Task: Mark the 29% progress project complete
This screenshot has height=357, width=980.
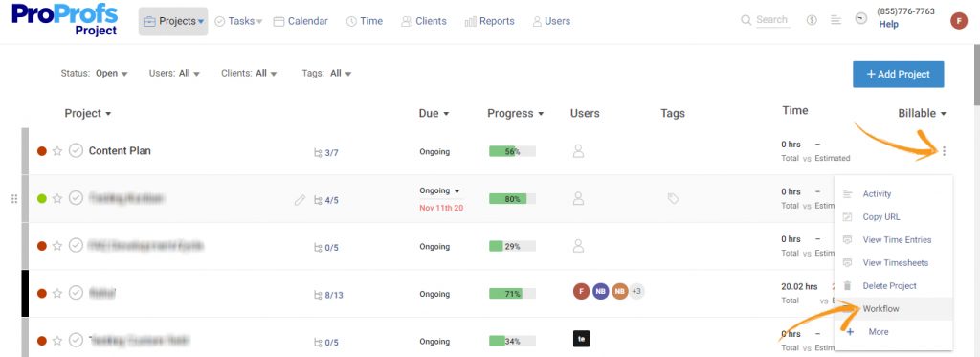Action: click(76, 246)
